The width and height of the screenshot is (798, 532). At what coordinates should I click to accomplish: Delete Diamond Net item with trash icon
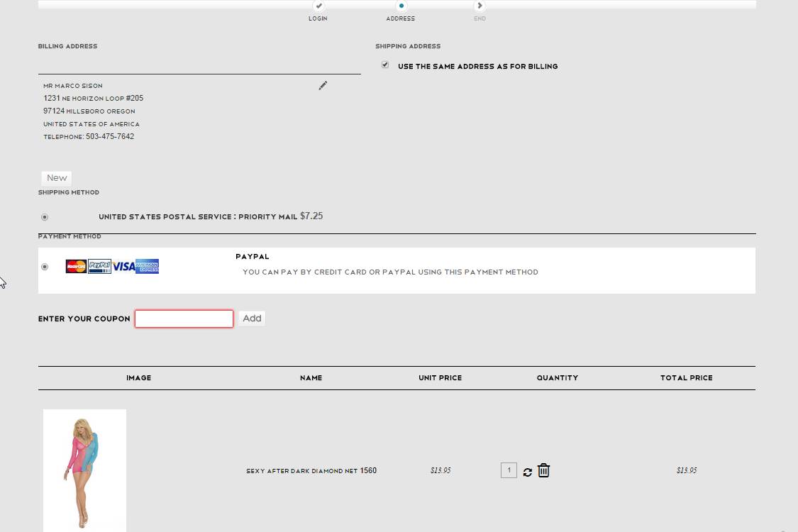(x=543, y=470)
